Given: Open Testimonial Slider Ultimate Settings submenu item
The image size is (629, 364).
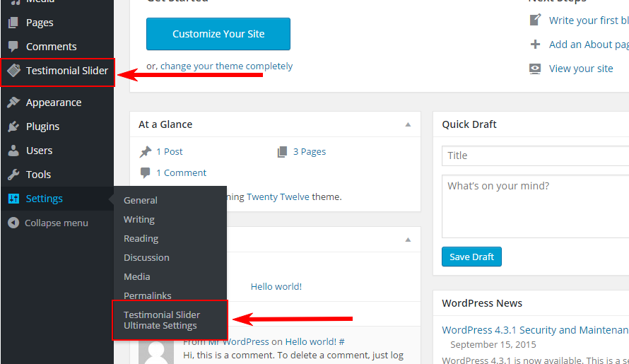Looking at the screenshot, I should [x=162, y=320].
